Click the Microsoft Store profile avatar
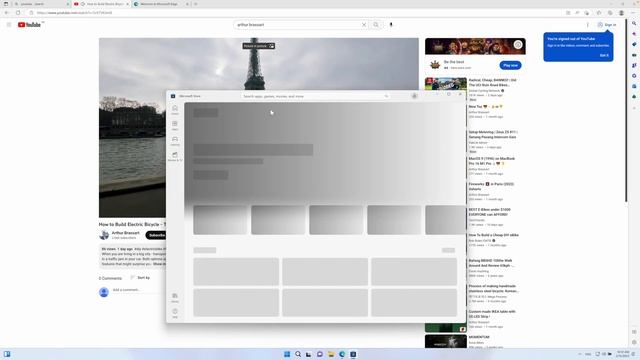Screen dimensions: 640x360 click(414, 96)
